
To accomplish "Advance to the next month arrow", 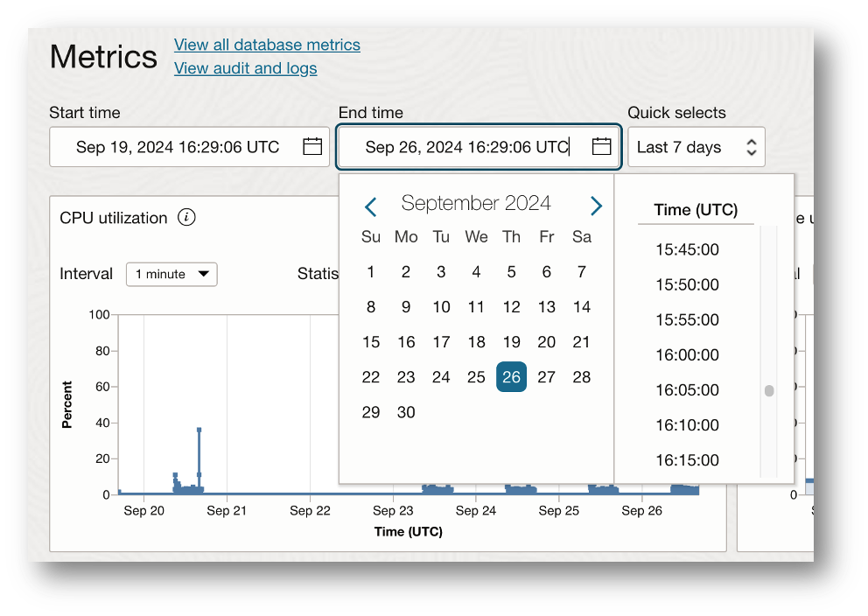I will pos(596,206).
